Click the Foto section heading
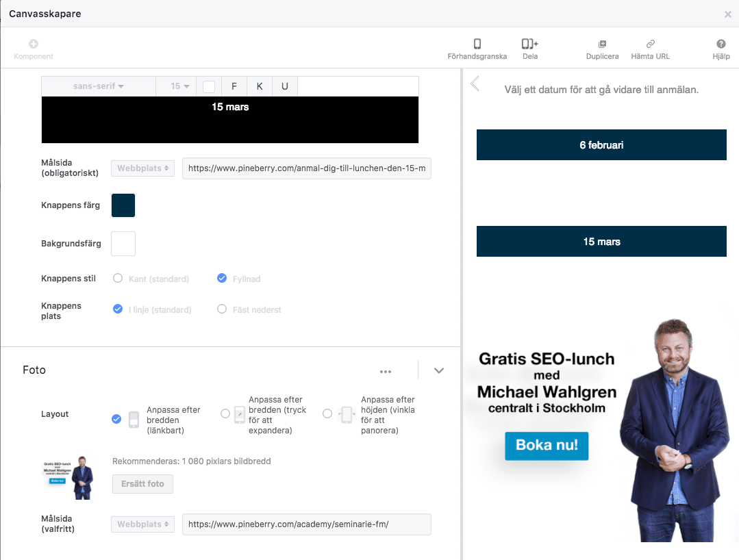The image size is (739, 560). click(x=34, y=370)
